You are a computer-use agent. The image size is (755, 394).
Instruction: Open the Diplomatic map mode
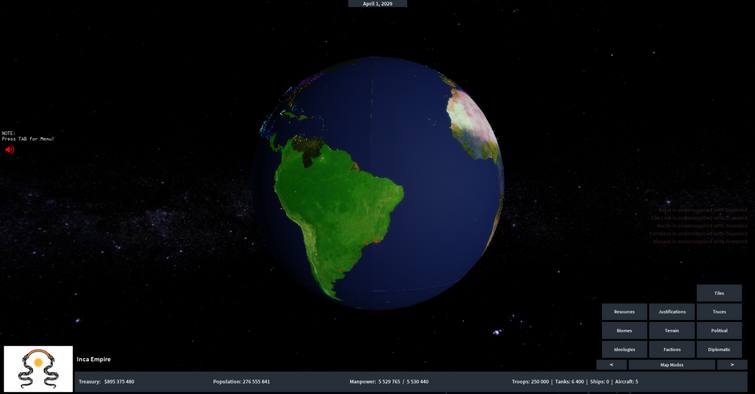click(x=719, y=349)
